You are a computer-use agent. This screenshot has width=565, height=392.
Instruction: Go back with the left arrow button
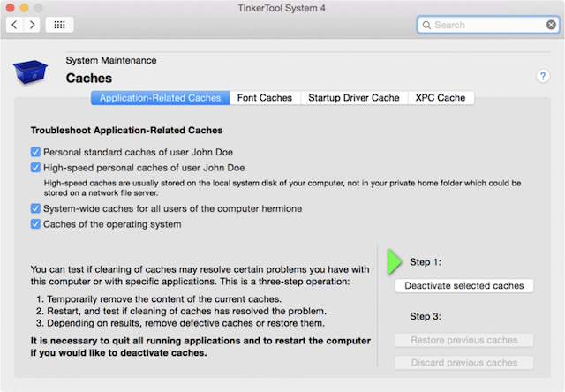coord(15,25)
